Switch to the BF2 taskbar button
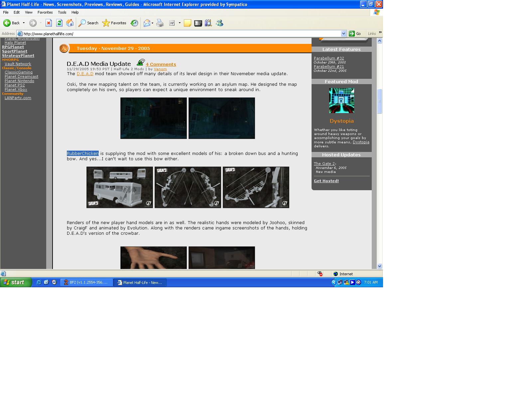The image size is (532, 399). click(x=86, y=282)
